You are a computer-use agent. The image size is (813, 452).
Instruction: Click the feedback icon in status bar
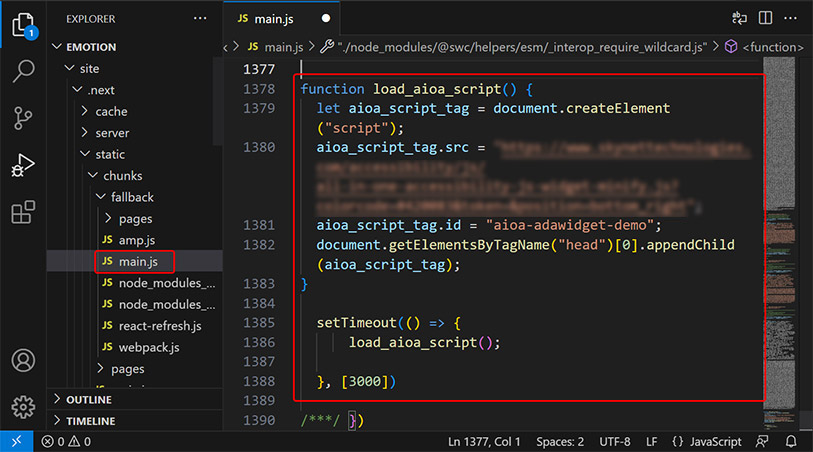(762, 442)
